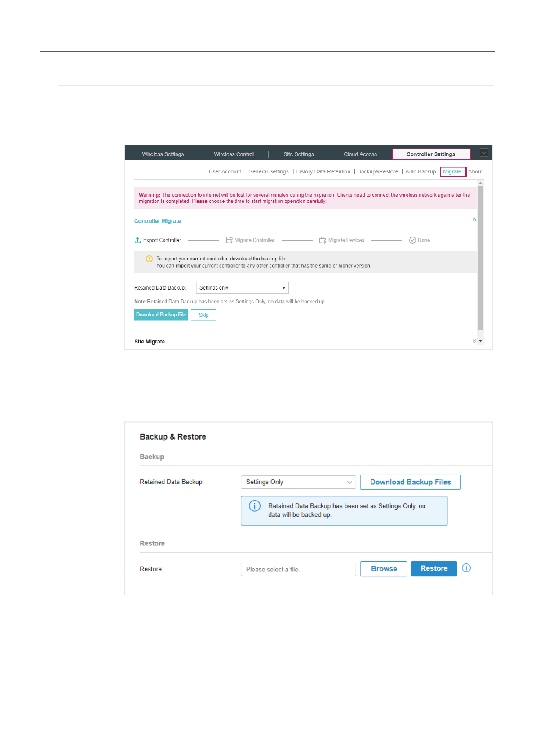
Task: Click the yellow export notice icon
Action: point(149,259)
